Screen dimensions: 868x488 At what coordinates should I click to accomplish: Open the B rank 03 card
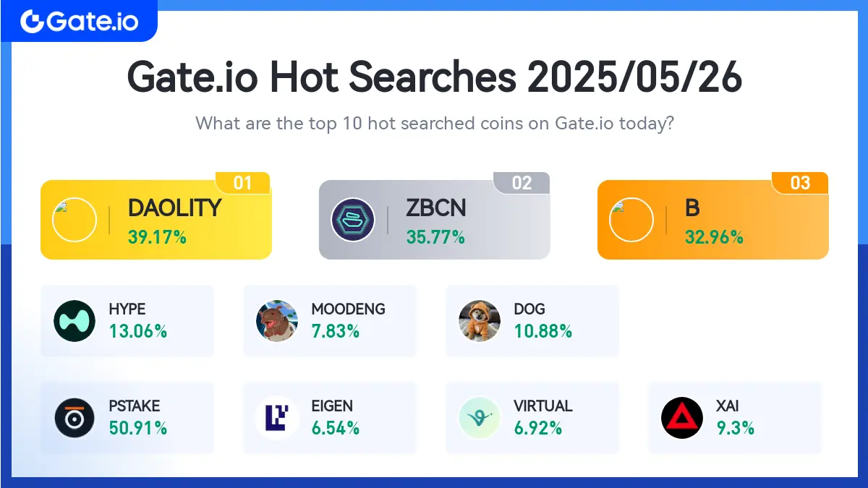point(712,219)
